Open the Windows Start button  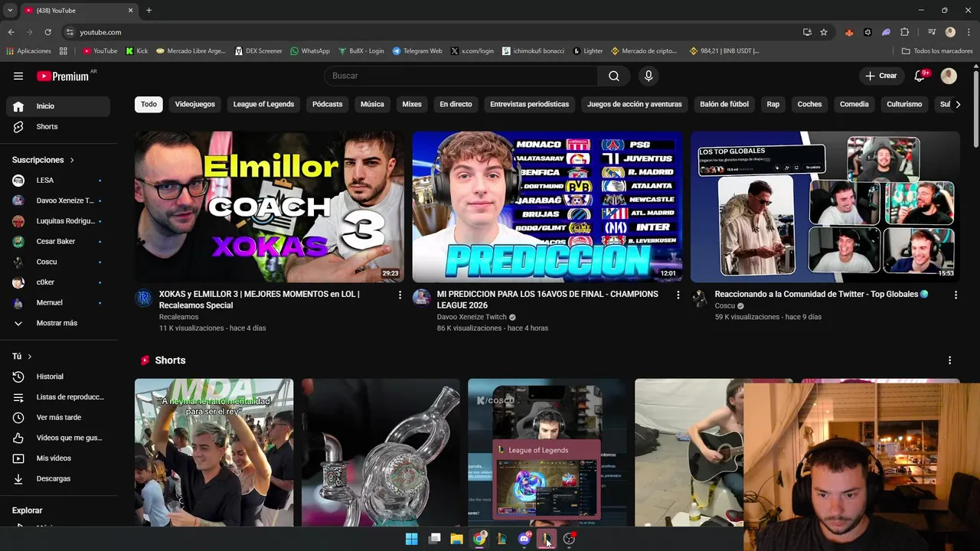click(411, 539)
